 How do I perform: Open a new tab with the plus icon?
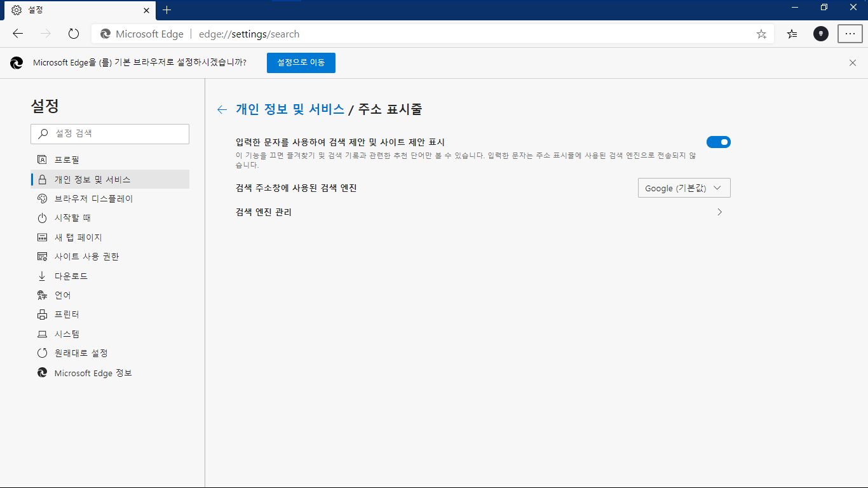(167, 10)
